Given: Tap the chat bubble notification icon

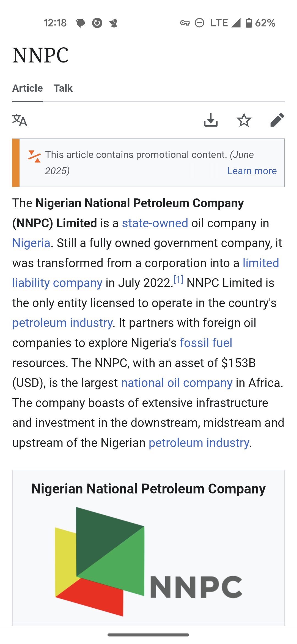Looking at the screenshot, I should click(x=80, y=23).
